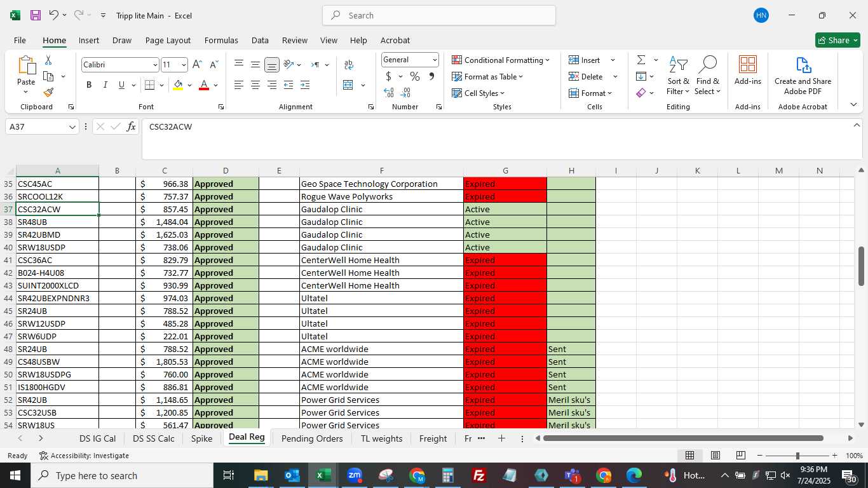
Task: Open the File menu
Action: (20, 40)
